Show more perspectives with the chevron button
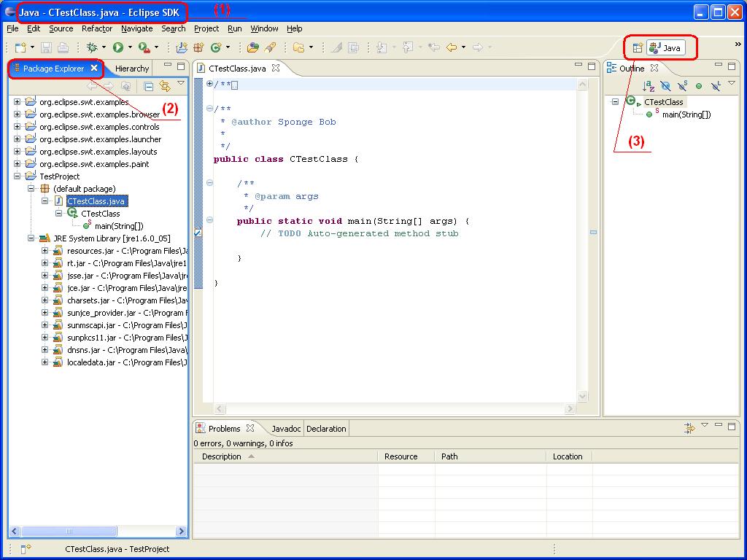Screen dimensions: 747x560 click(738, 44)
